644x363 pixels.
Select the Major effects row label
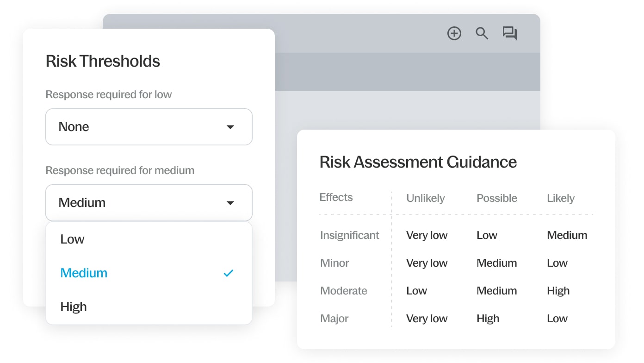pos(334,319)
